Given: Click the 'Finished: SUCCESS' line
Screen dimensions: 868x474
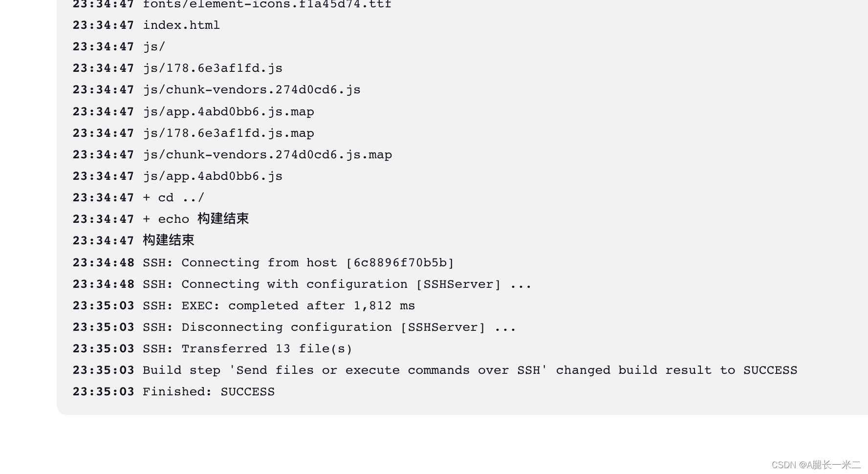Looking at the screenshot, I should tap(174, 391).
